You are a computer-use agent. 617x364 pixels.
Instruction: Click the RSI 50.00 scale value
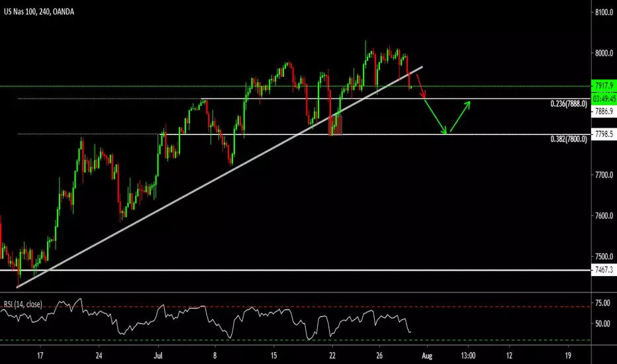(602, 324)
